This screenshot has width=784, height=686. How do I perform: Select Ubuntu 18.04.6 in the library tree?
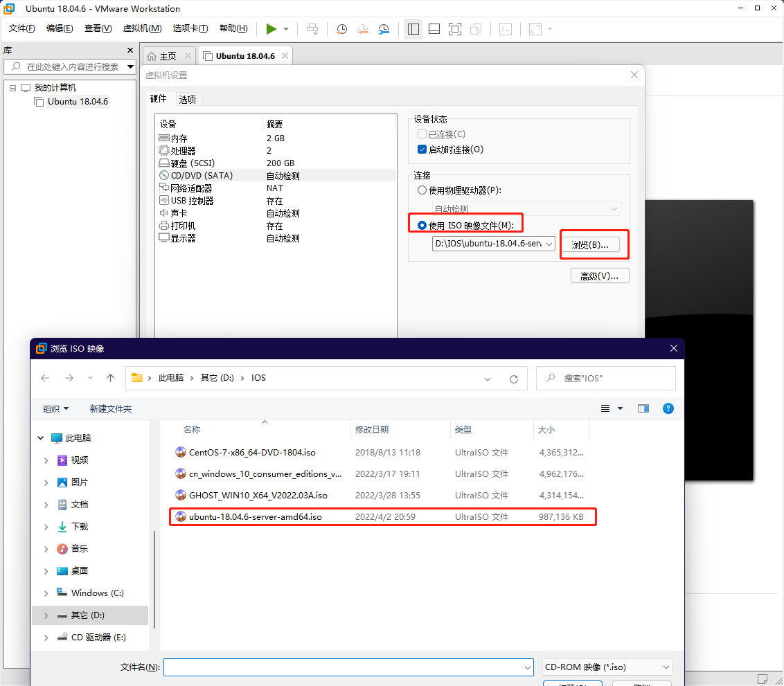78,102
